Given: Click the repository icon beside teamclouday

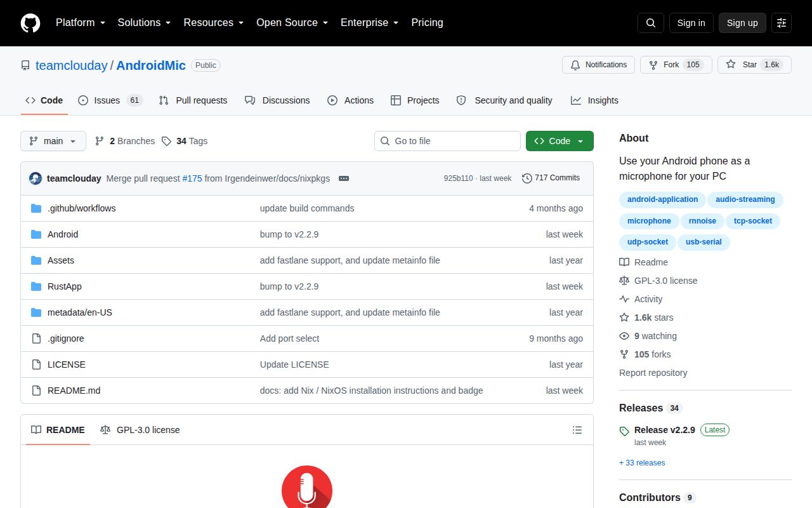Looking at the screenshot, I should click(x=25, y=65).
